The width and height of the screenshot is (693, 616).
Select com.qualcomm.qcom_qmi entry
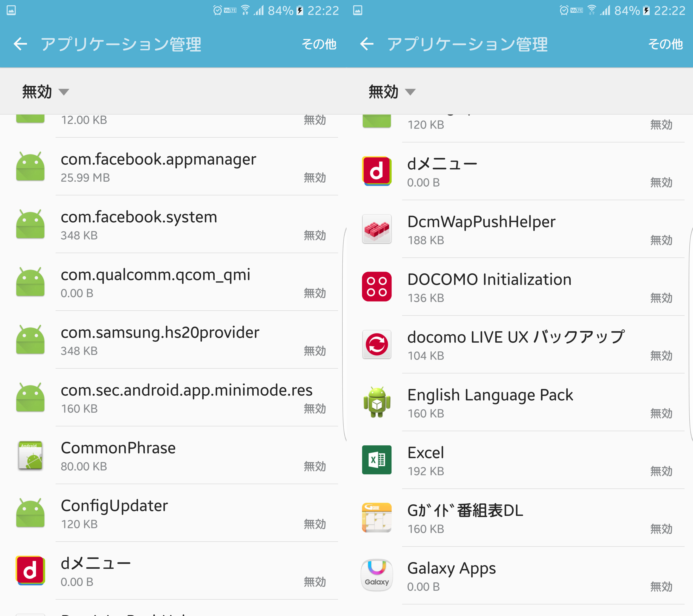pyautogui.click(x=173, y=282)
